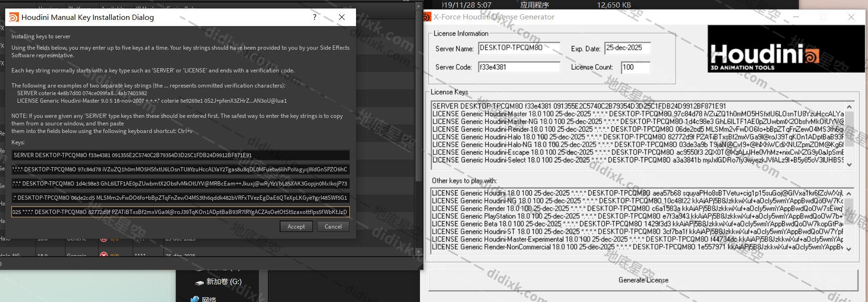Click the License Keys box scroll-down arrow
The height and width of the screenshot is (302, 868).
pyautogui.click(x=849, y=164)
